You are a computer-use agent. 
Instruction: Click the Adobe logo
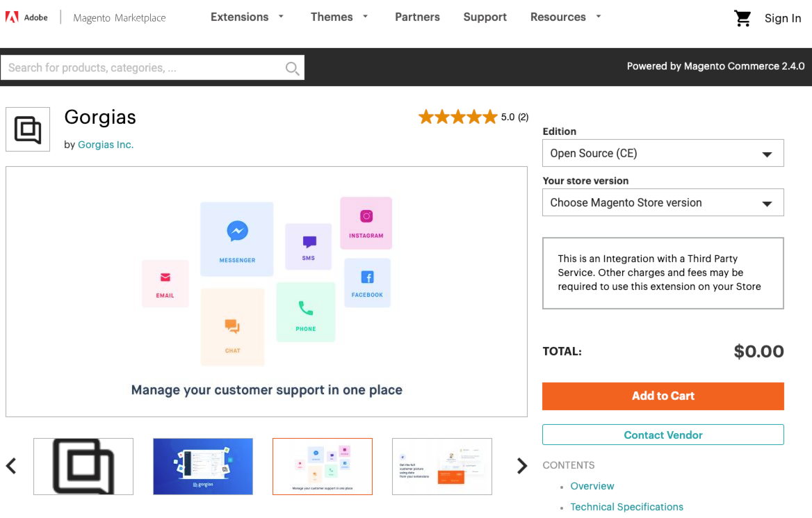click(x=27, y=17)
